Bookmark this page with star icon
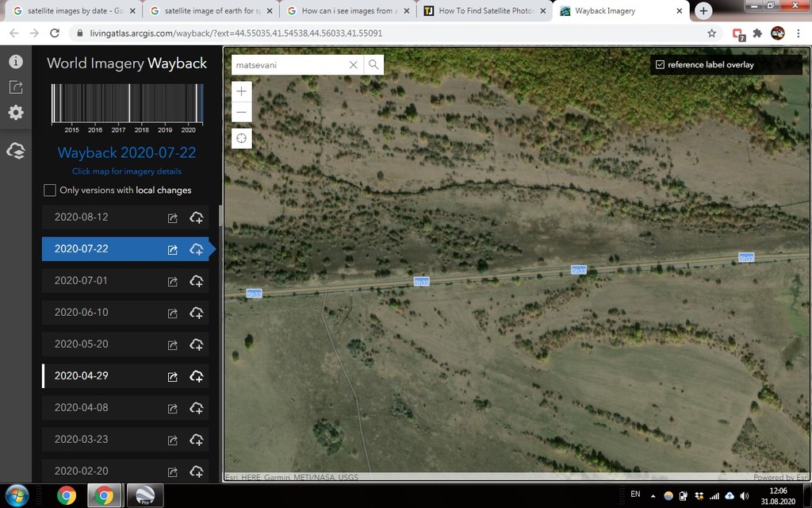This screenshot has width=812, height=508. (711, 33)
